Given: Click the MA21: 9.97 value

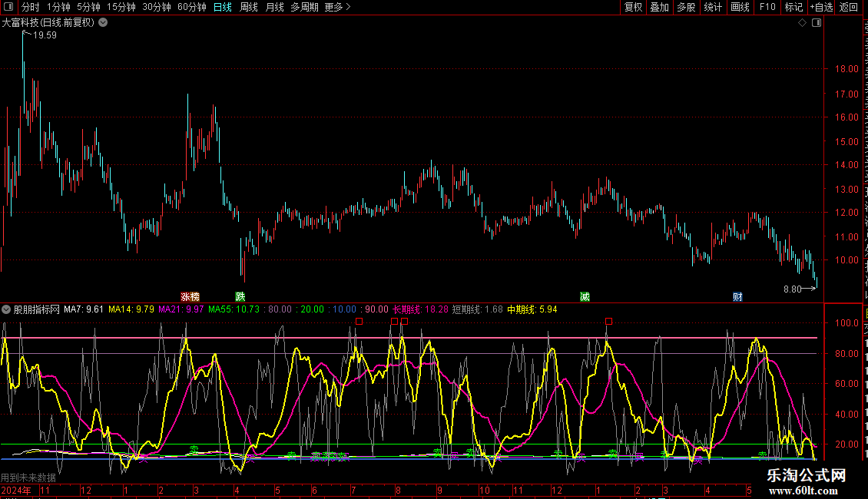Looking at the screenshot, I should pyautogui.click(x=181, y=310).
